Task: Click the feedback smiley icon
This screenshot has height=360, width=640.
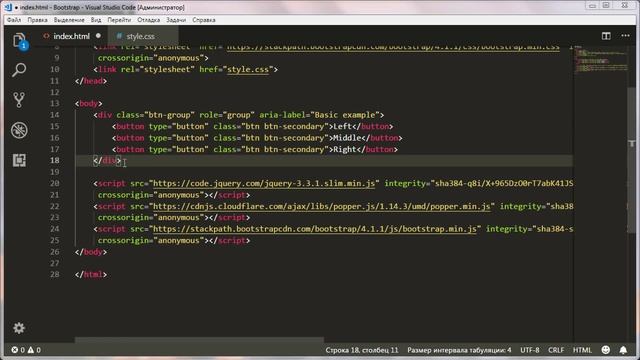Action: point(606,350)
